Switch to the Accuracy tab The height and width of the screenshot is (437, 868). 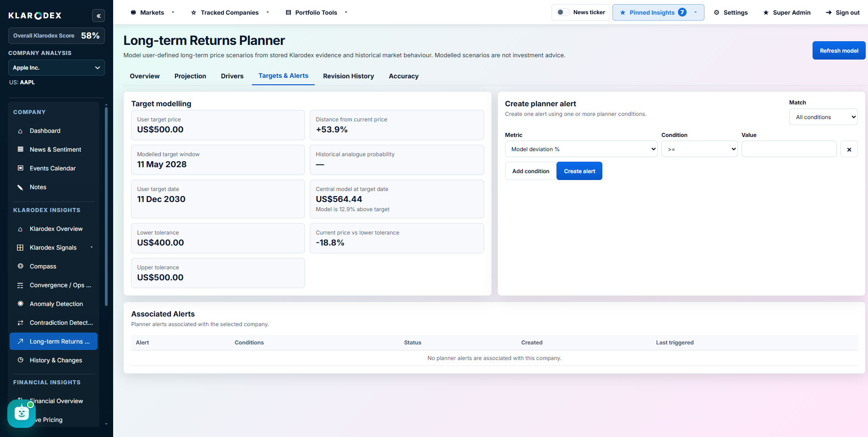tap(404, 76)
